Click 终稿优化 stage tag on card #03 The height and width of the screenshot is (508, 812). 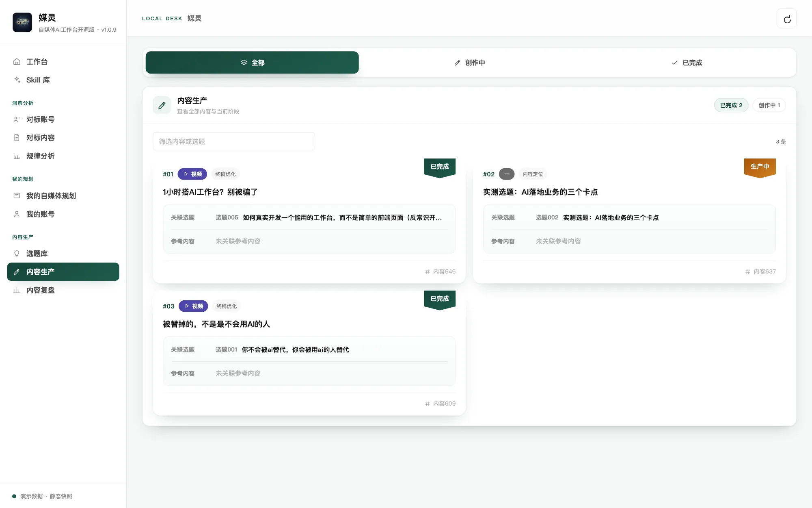tap(227, 306)
